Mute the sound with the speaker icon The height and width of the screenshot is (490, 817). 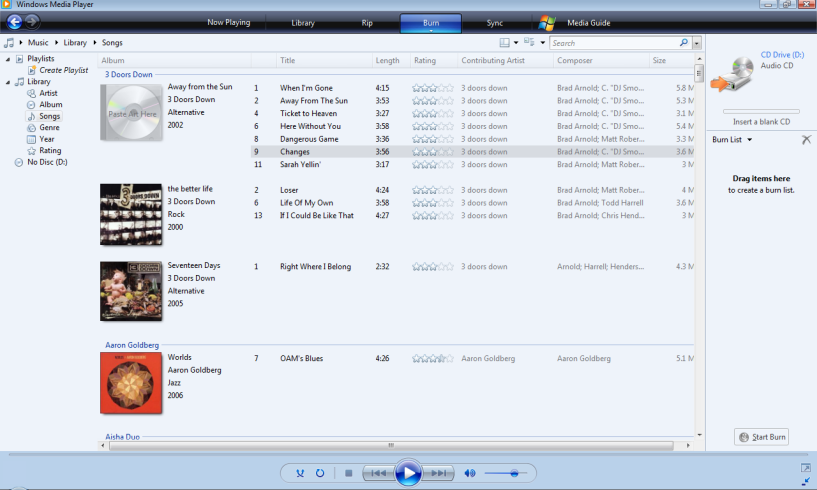click(470, 473)
